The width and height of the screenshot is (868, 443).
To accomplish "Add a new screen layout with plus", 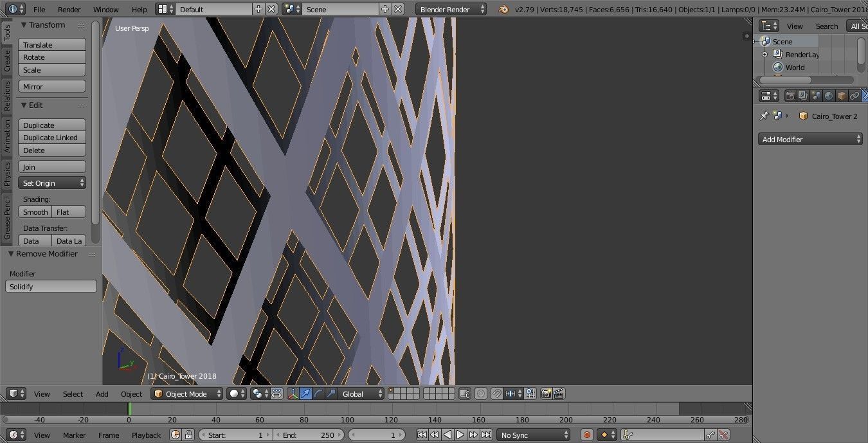I will coord(258,9).
